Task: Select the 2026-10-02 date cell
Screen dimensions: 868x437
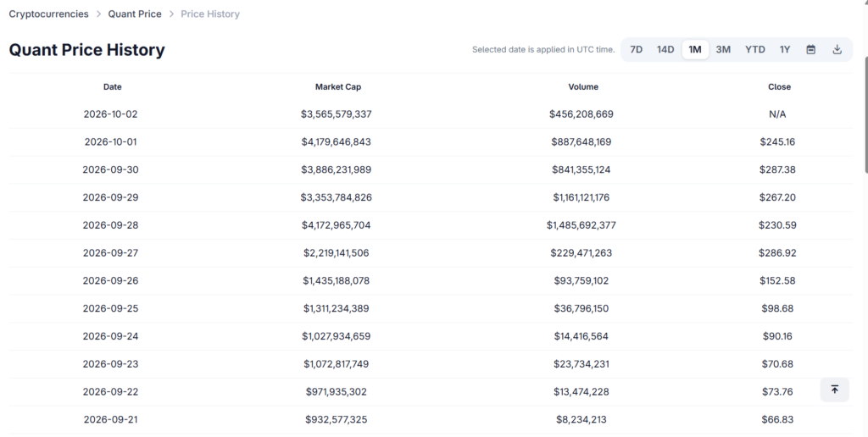Action: coord(110,114)
